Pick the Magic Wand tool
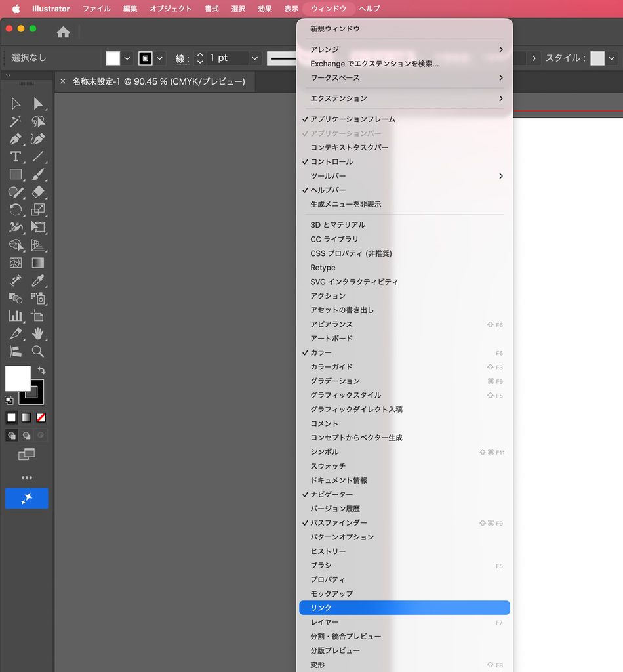 [16, 121]
